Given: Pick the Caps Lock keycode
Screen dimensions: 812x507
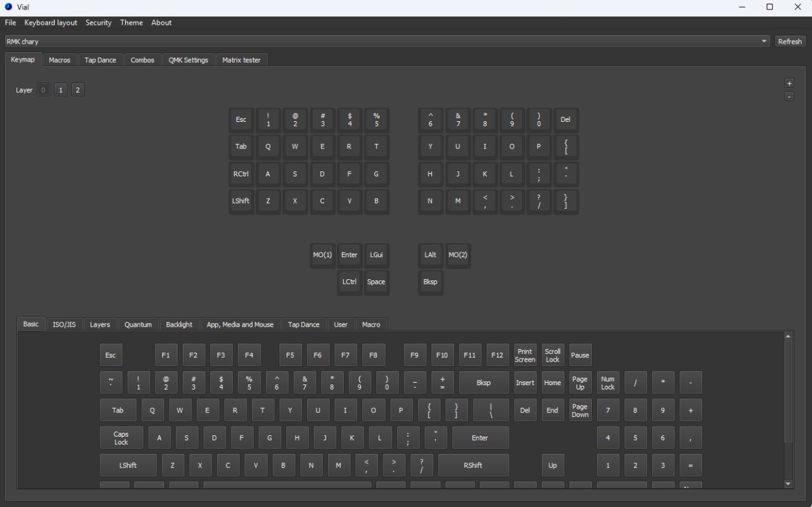Looking at the screenshot, I should coord(121,438).
